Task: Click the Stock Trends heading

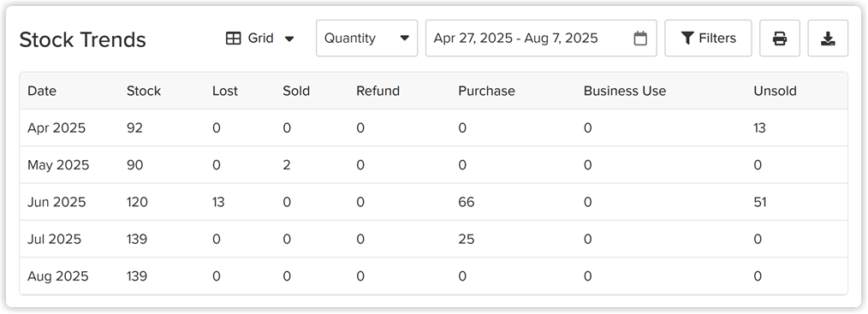Action: [x=82, y=39]
